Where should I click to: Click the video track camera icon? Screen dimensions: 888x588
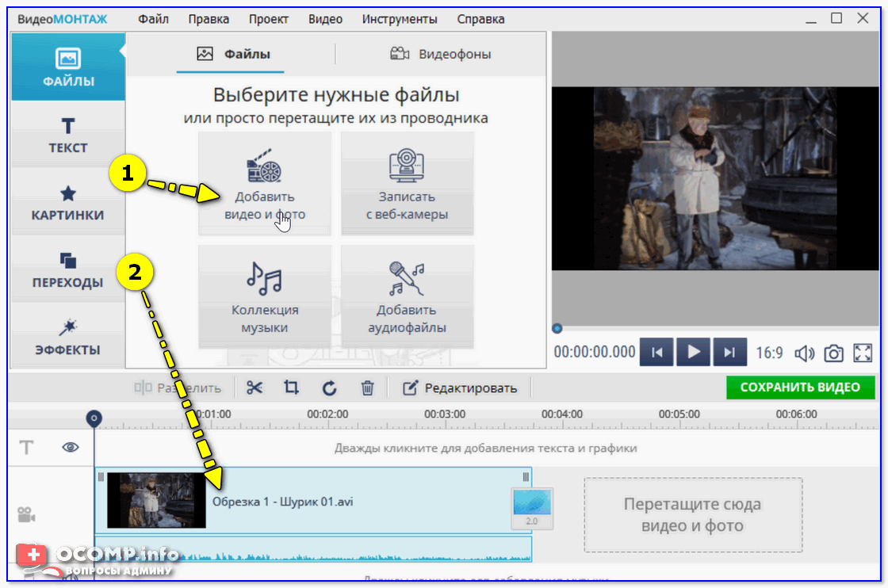[x=26, y=514]
